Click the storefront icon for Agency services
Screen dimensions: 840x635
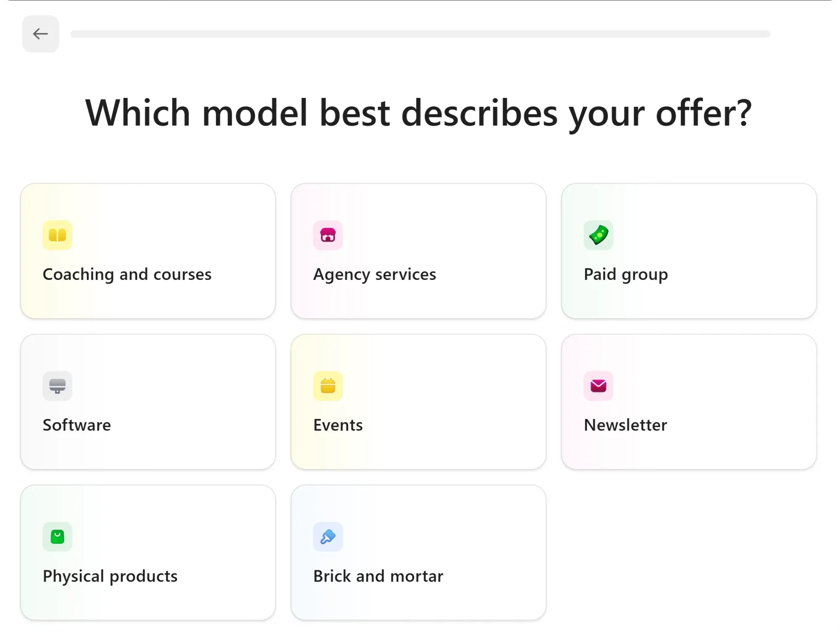328,235
